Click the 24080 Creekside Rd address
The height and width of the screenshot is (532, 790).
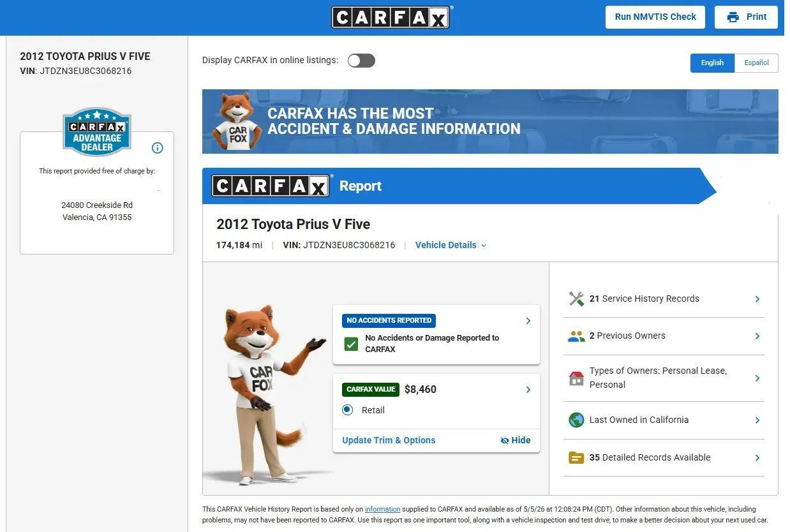point(97,205)
